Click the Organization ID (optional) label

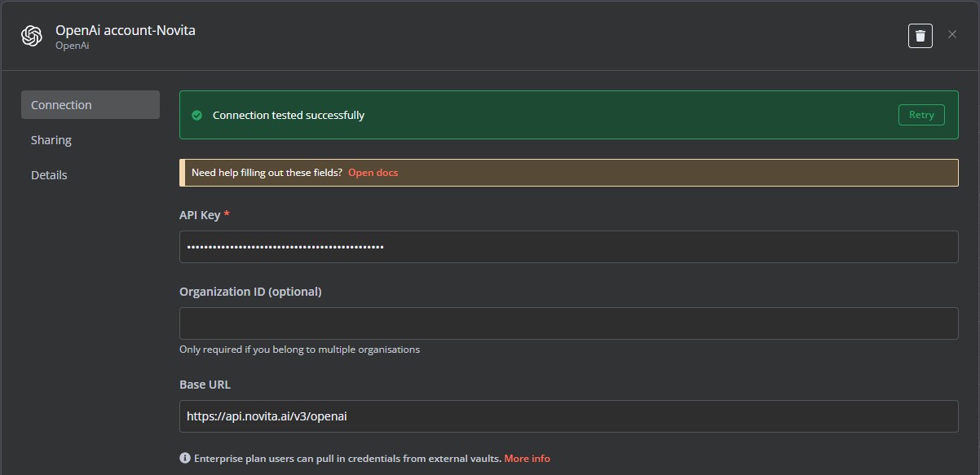pyautogui.click(x=250, y=292)
